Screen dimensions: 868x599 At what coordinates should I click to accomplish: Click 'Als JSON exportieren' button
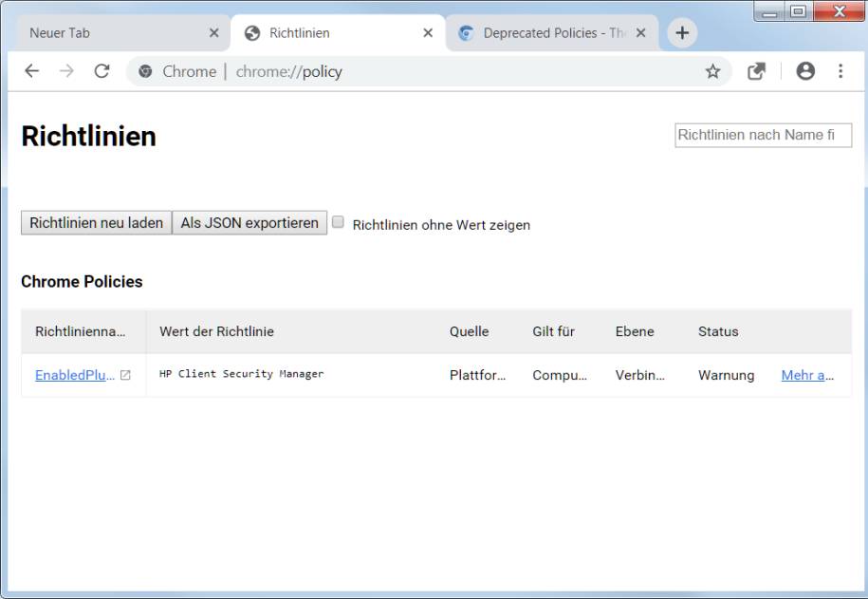(x=249, y=223)
